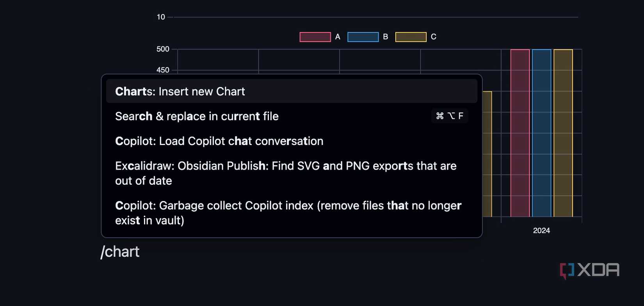Click the rightmost olive bar on the chart
Screen dimensions: 644x306
(x=563, y=133)
